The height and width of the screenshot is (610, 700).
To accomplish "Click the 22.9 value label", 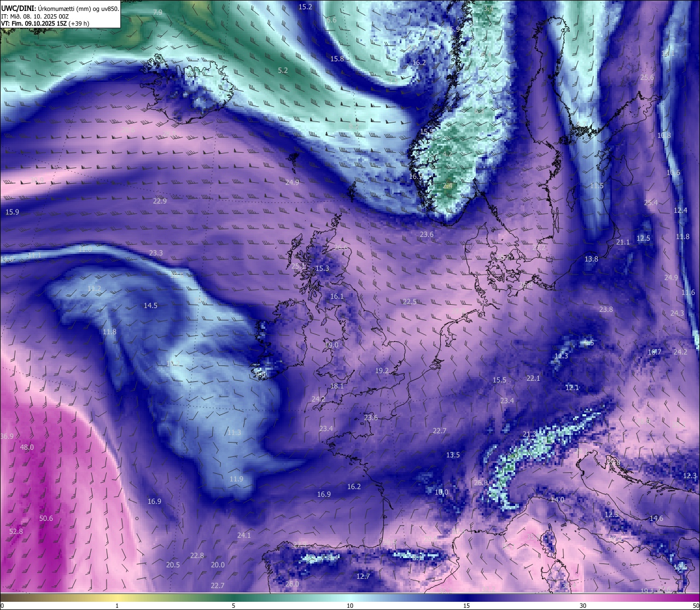I will (x=160, y=201).
